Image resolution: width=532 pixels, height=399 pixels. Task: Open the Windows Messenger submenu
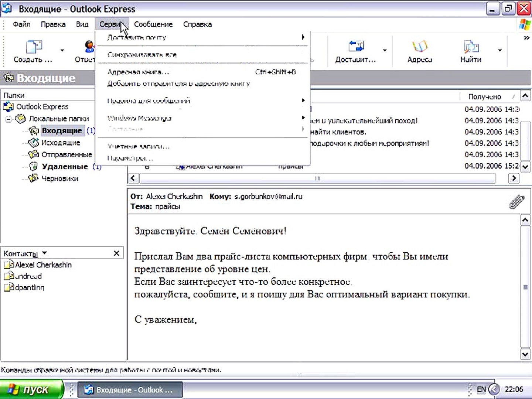coord(202,118)
